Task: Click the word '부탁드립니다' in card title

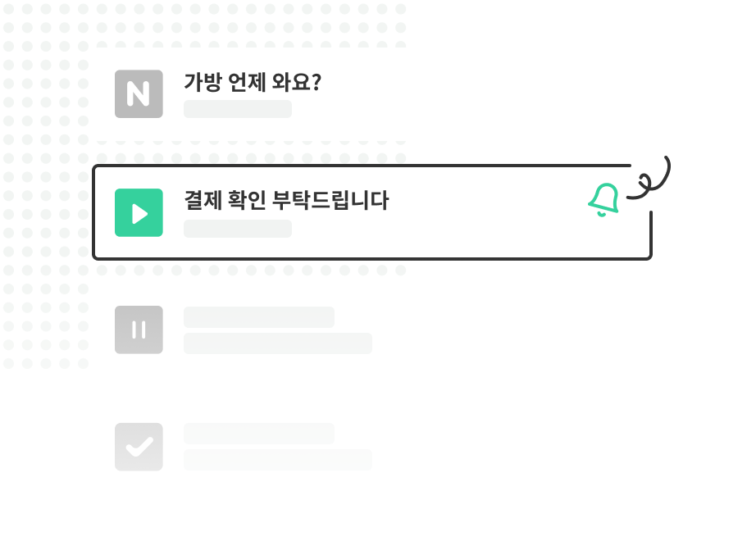Action: [x=330, y=200]
